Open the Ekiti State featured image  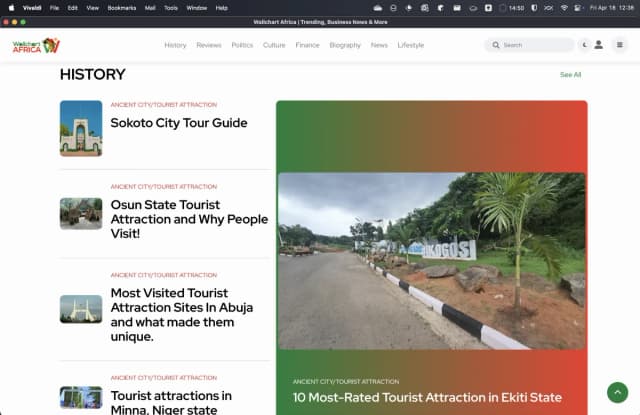(x=431, y=260)
